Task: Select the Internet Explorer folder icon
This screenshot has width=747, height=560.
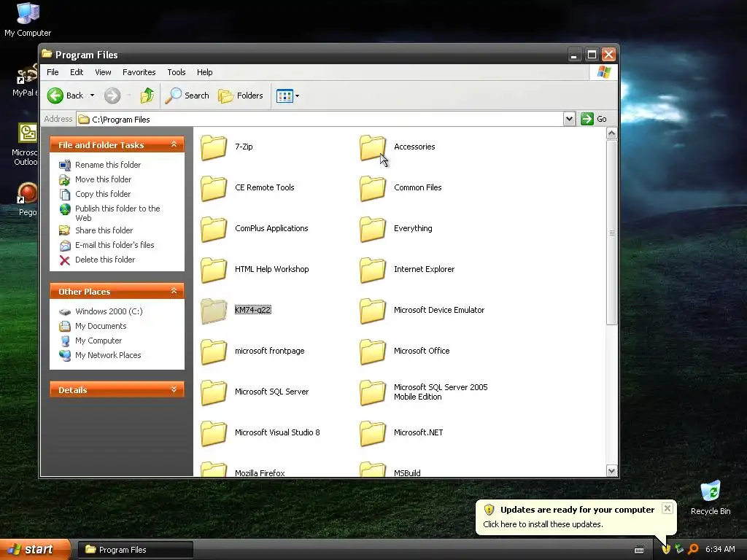Action: click(x=373, y=270)
